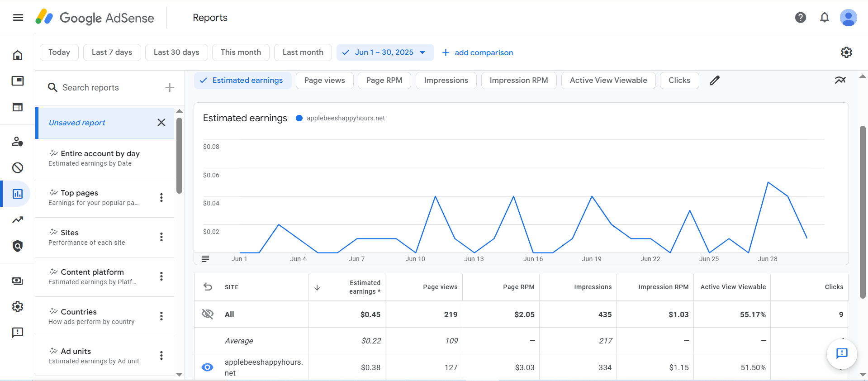Edit metrics with the pencil icon
This screenshot has height=381, width=868.
coord(715,81)
